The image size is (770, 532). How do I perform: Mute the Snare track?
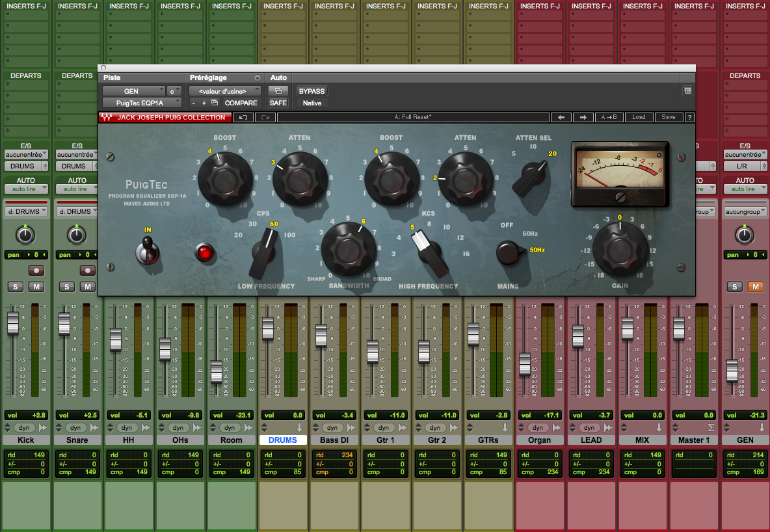(x=87, y=286)
